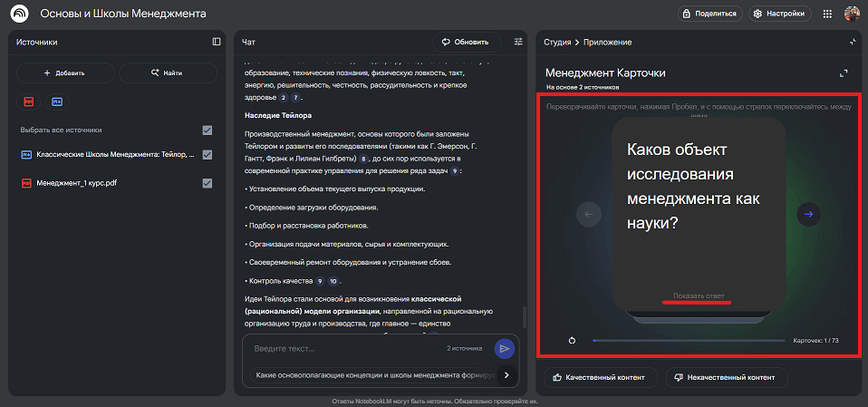Click the PDF source filter chip
This screenshot has height=407, width=868.
tap(28, 102)
